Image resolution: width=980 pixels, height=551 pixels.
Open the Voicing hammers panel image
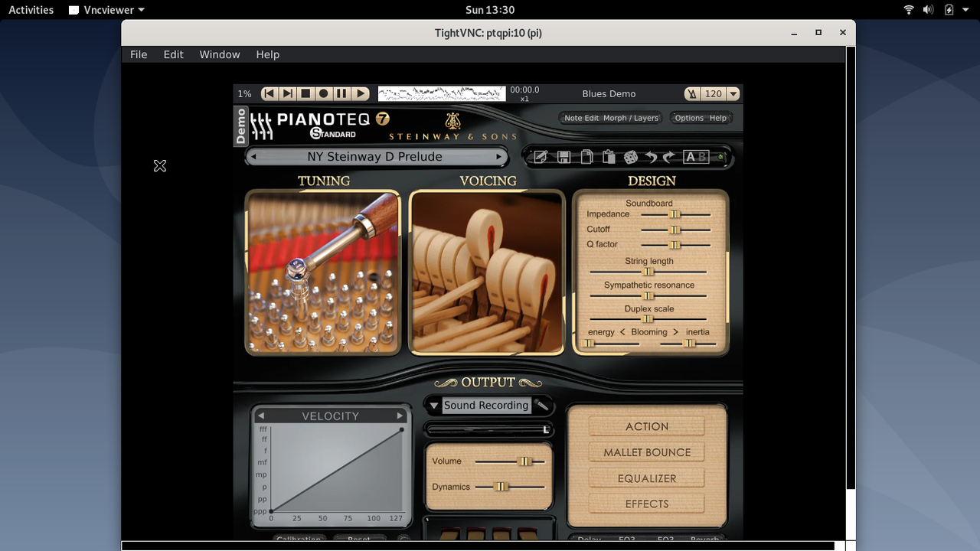tap(487, 272)
